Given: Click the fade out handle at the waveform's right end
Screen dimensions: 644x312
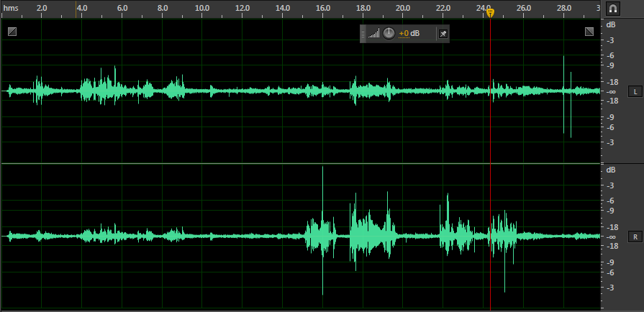Looking at the screenshot, I should coord(589,32).
